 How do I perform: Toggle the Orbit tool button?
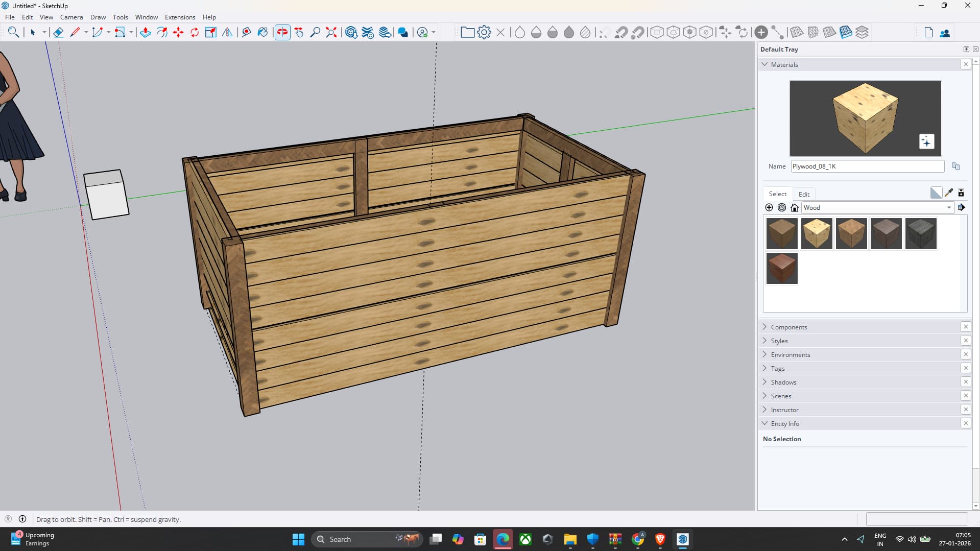click(282, 33)
